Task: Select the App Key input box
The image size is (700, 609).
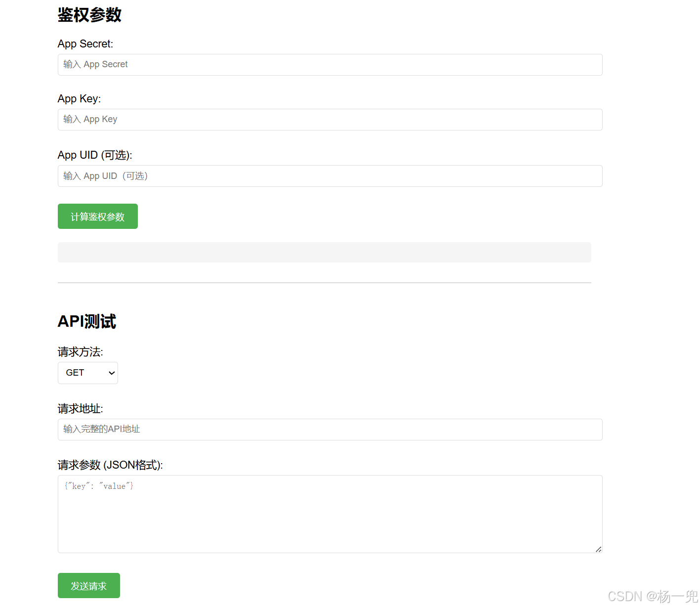Action: (329, 119)
